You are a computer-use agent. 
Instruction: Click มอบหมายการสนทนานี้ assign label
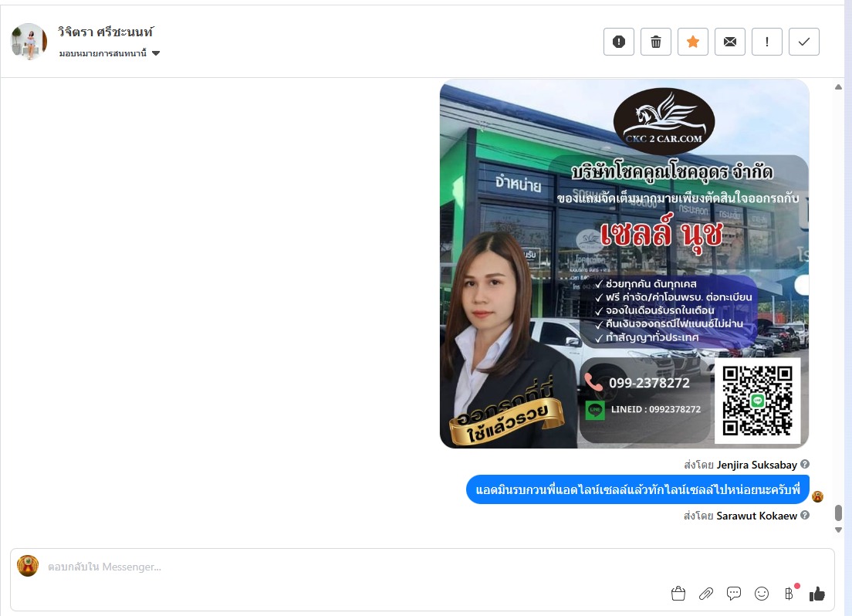pos(103,53)
